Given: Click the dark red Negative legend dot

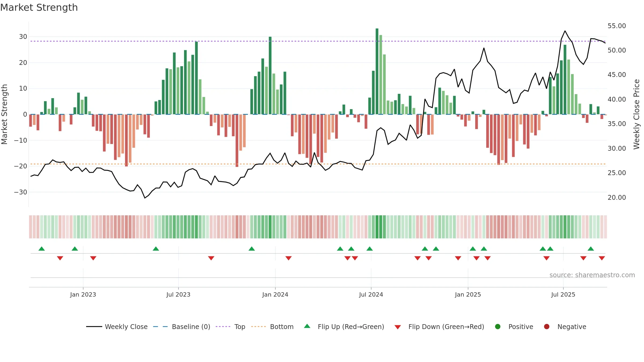Looking at the screenshot, I should [547, 327].
